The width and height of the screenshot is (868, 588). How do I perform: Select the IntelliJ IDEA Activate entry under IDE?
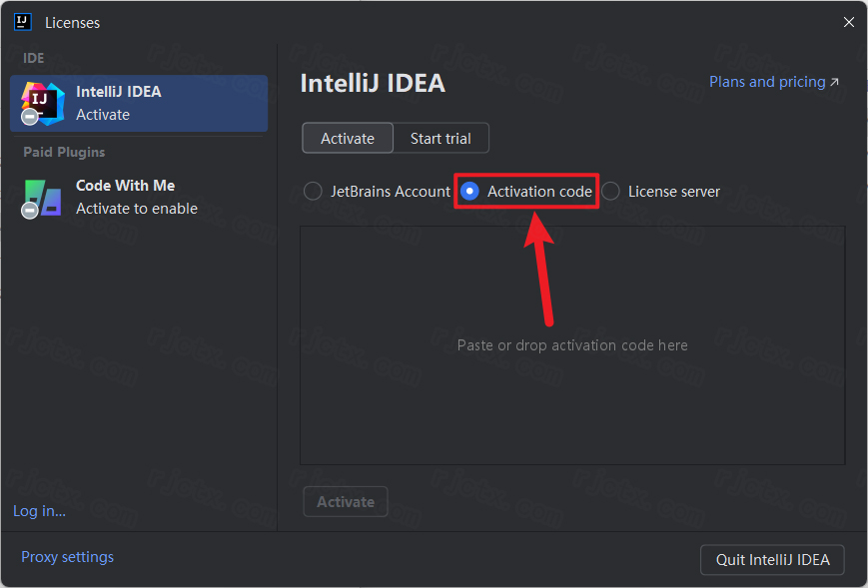pyautogui.click(x=139, y=103)
